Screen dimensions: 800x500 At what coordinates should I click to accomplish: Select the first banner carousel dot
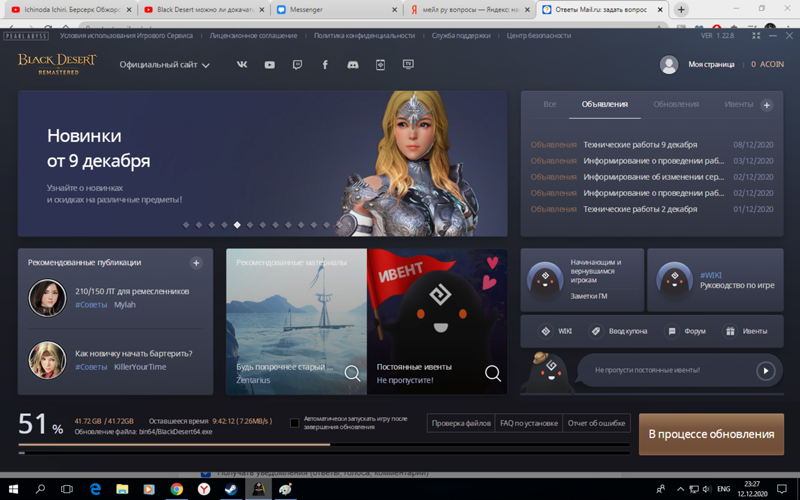tap(186, 225)
